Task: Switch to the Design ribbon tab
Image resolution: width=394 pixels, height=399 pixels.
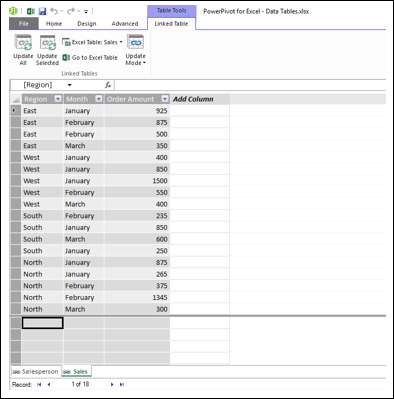Action: [87, 24]
